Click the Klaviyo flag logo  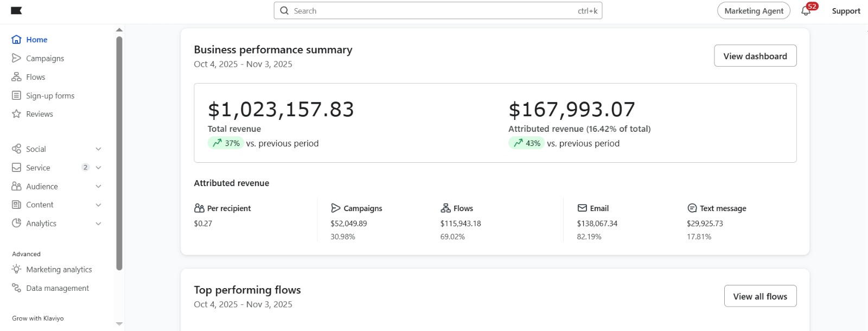[x=16, y=11]
